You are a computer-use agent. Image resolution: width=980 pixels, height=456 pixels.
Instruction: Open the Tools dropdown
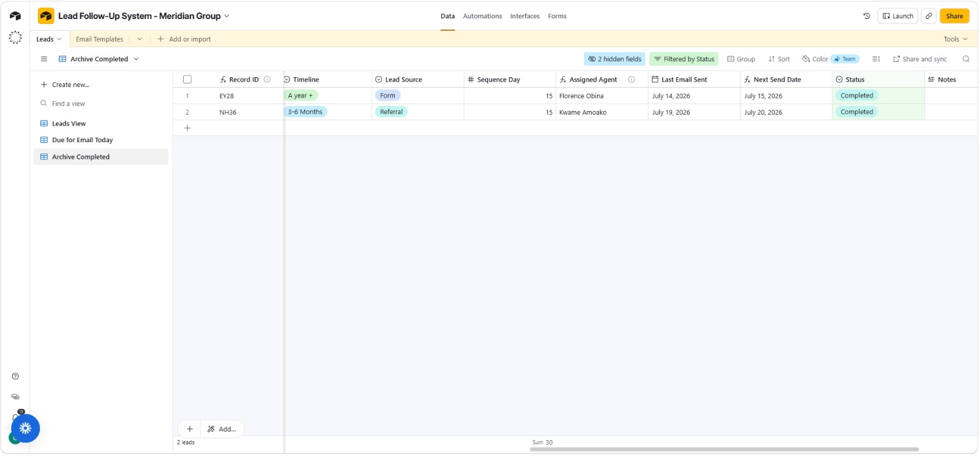point(956,39)
